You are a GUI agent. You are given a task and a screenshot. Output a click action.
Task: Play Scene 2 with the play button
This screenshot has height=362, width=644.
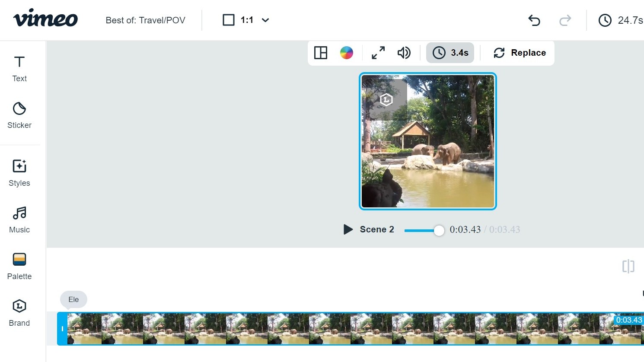pos(348,229)
